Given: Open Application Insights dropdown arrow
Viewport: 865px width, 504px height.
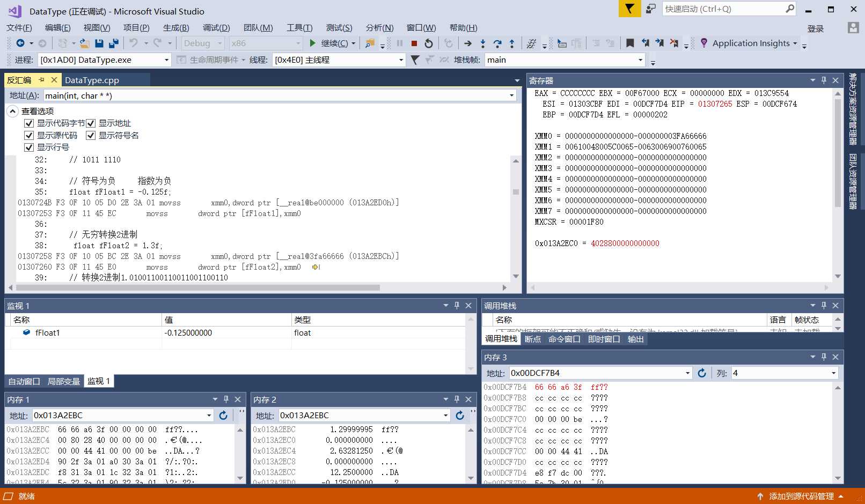Looking at the screenshot, I should [x=795, y=43].
